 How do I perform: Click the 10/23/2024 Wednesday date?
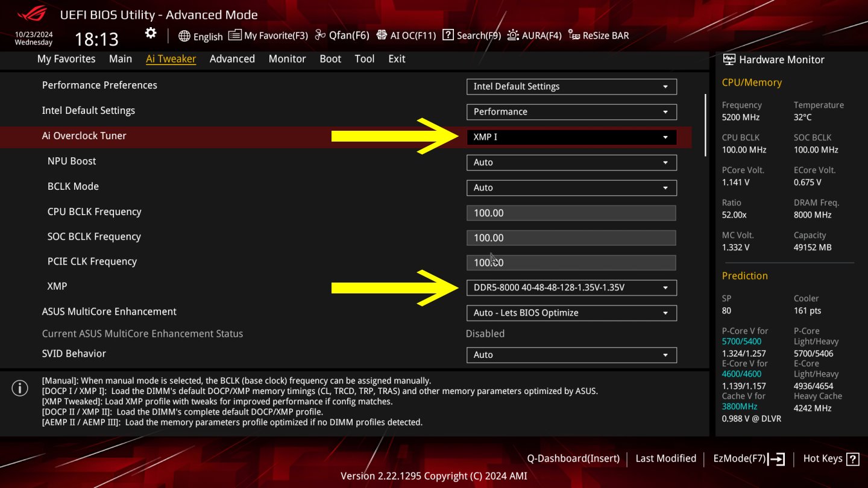(x=34, y=39)
